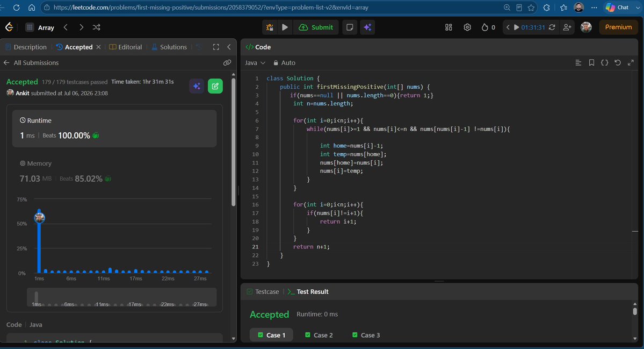
Task: Open the Solutions tab
Action: [169, 47]
